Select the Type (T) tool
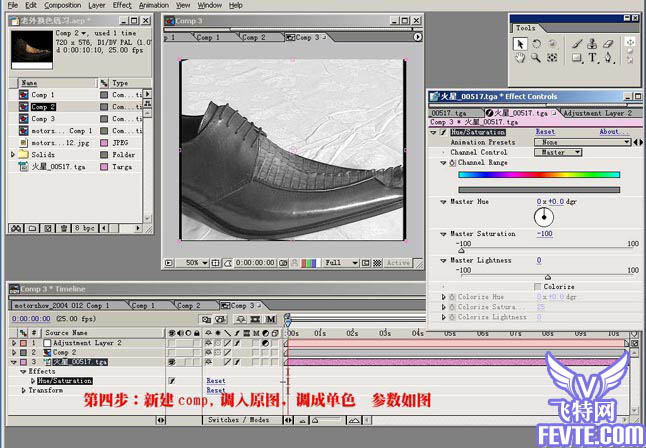 click(592, 58)
